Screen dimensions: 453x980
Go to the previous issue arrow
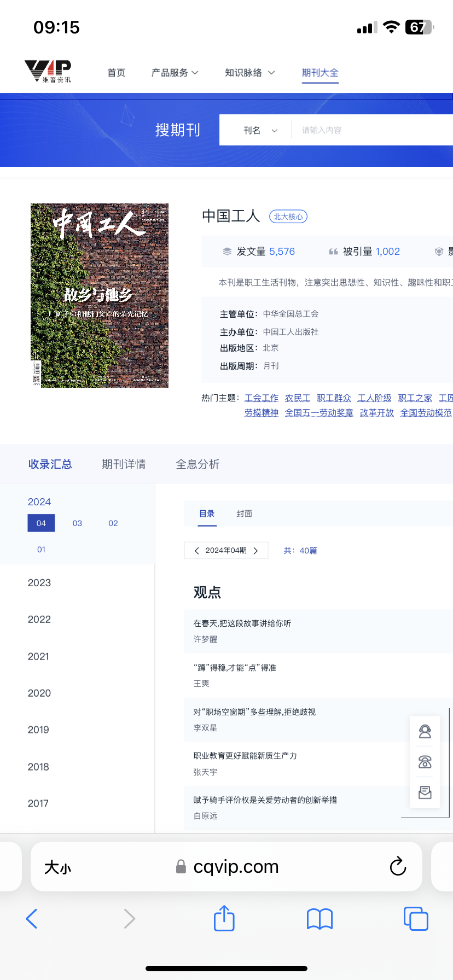click(x=197, y=551)
